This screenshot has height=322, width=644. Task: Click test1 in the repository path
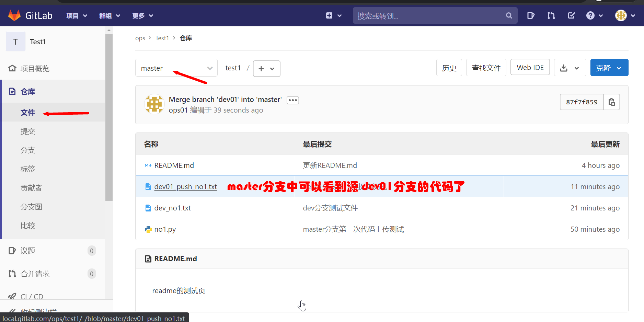tap(233, 68)
